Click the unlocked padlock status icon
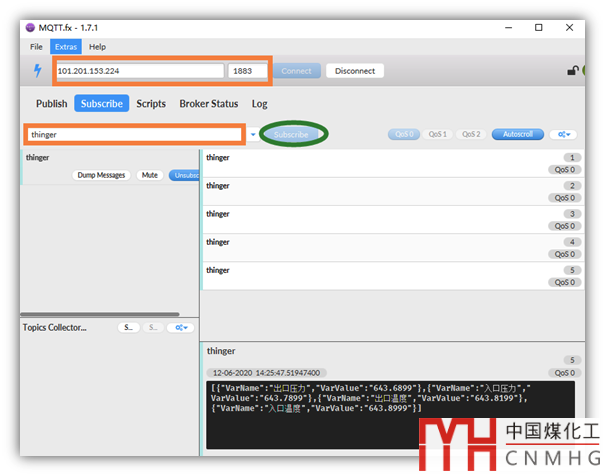The height and width of the screenshot is (476, 605). tap(572, 71)
